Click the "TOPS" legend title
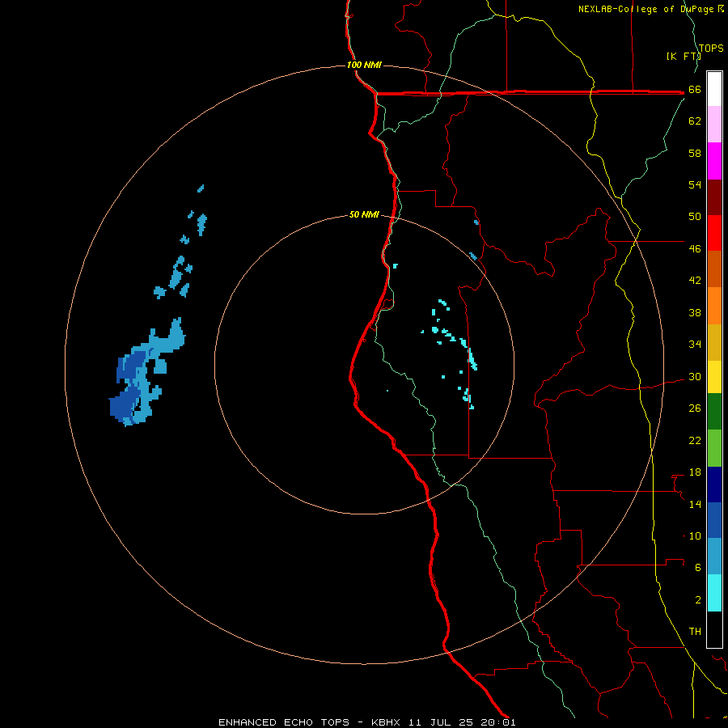This screenshot has height=728, width=728. (x=711, y=48)
